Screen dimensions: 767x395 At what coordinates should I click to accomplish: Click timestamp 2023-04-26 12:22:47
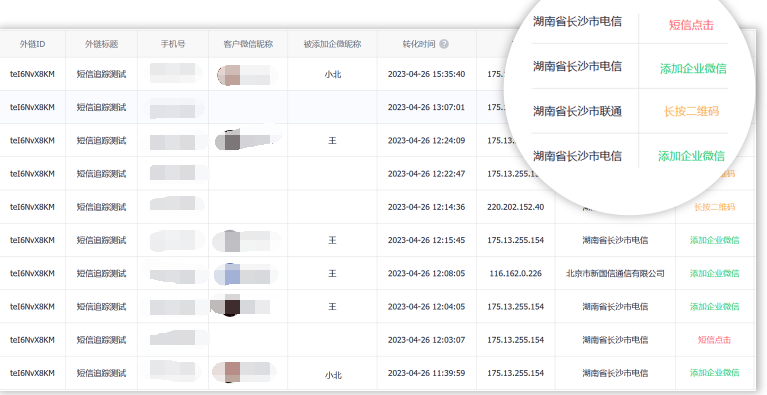426,174
